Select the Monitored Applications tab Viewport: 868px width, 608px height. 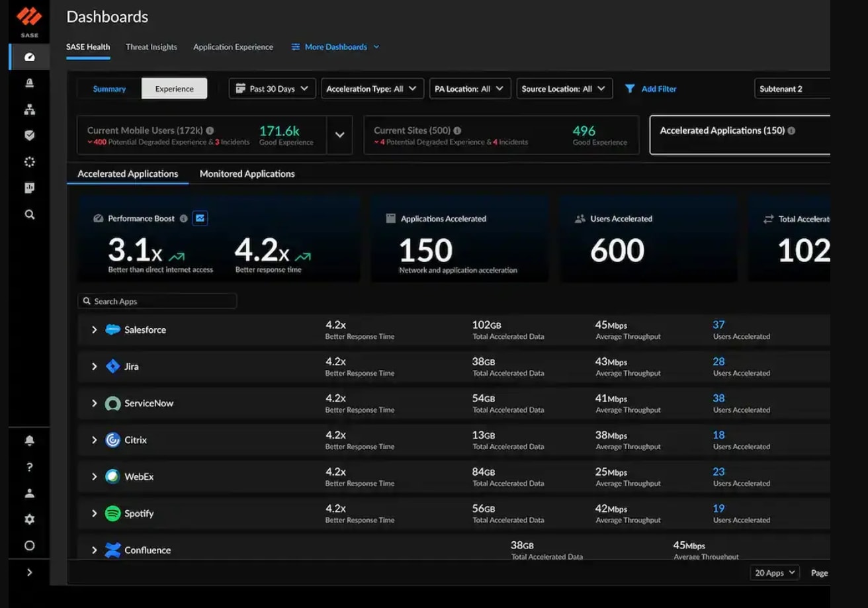click(247, 174)
